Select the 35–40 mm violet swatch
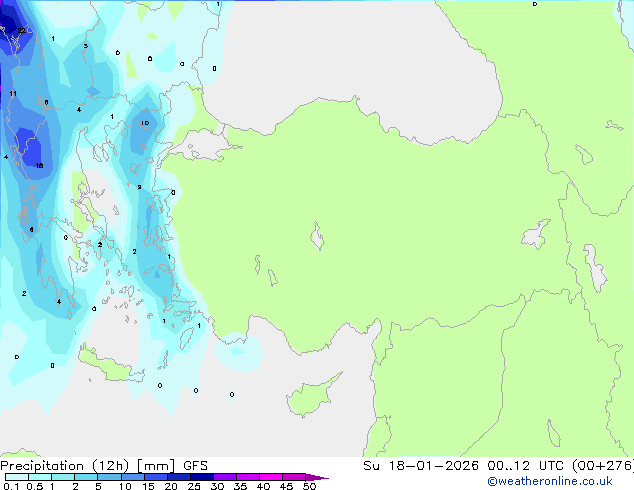 point(248,477)
